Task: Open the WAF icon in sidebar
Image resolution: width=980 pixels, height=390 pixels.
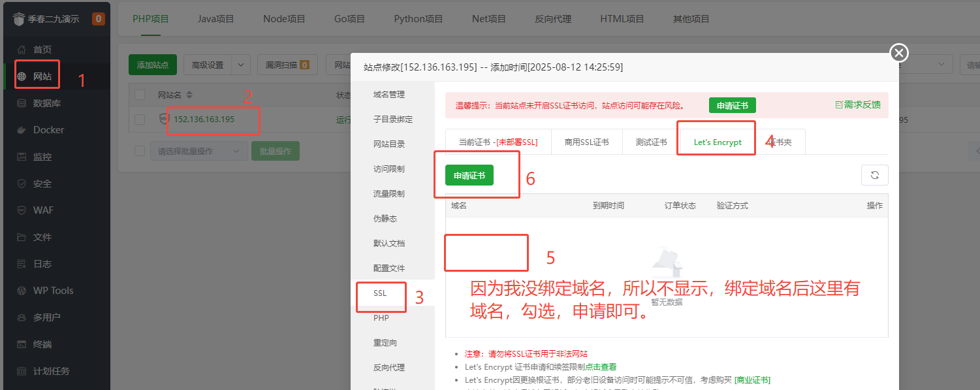Action: [22, 210]
